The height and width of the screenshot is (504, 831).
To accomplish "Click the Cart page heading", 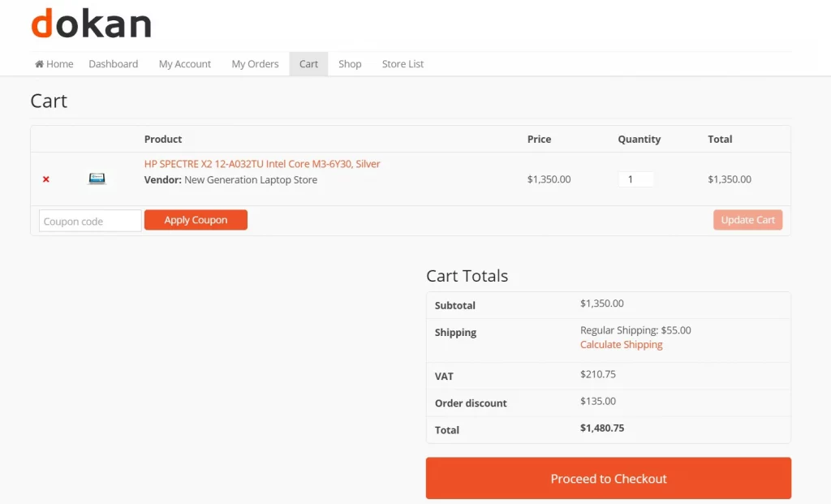I will tap(49, 101).
